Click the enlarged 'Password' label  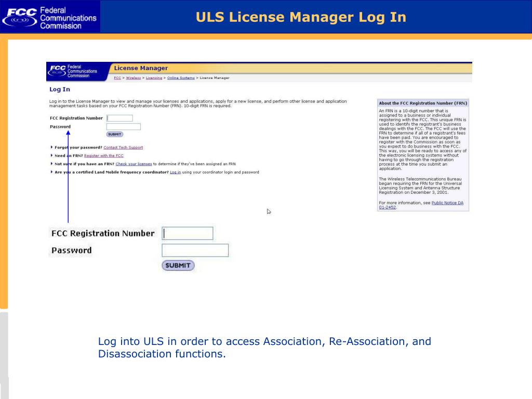[72, 250]
